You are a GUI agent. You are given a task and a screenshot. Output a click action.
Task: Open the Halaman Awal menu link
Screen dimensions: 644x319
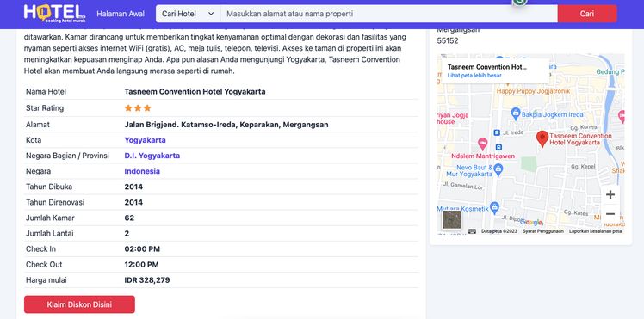(121, 14)
